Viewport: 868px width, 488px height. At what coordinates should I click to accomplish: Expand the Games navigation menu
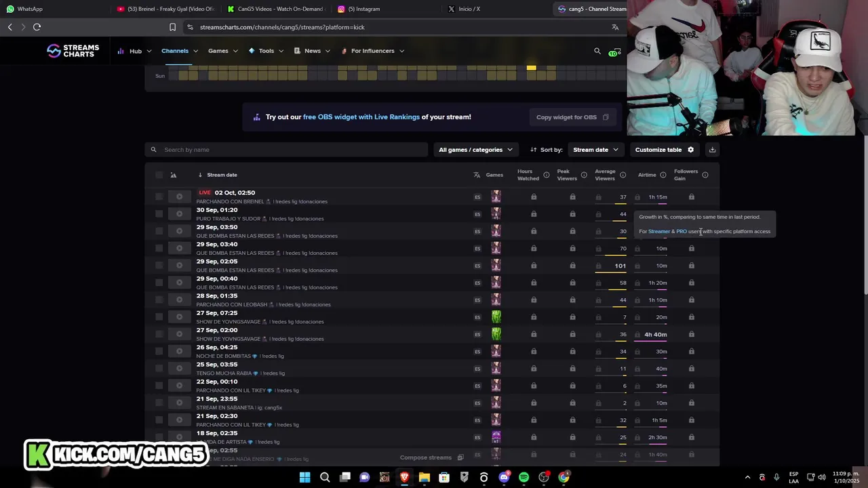[223, 51]
